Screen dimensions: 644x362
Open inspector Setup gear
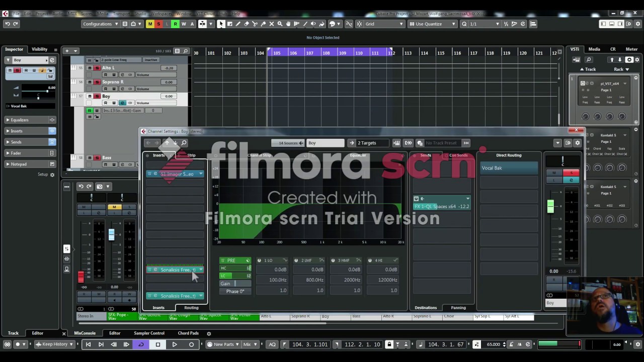(x=52, y=175)
